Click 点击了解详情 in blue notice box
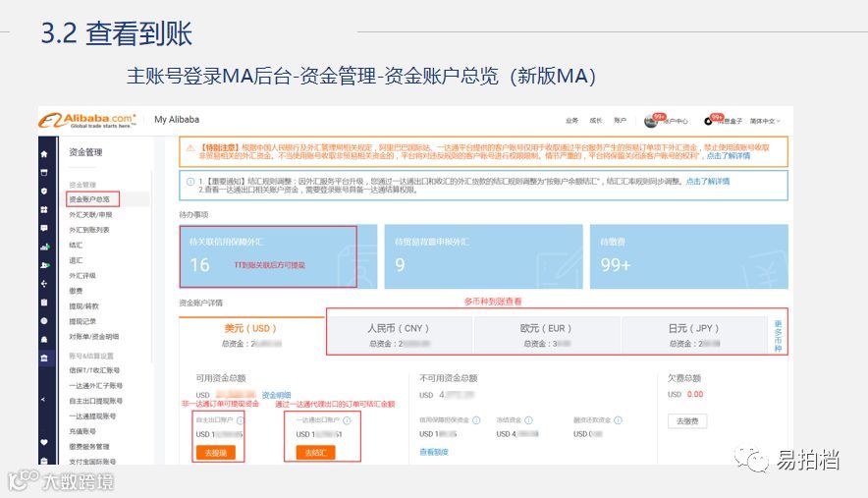This screenshot has width=868, height=498. (708, 181)
